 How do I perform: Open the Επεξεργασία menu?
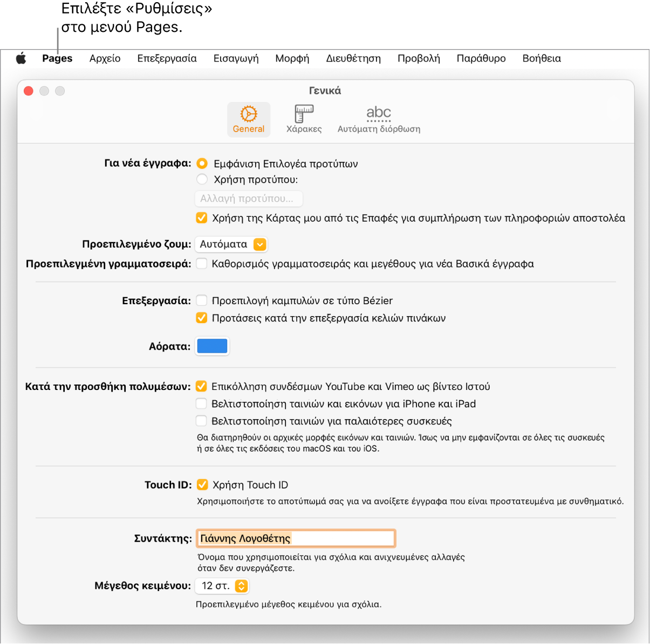(x=167, y=58)
